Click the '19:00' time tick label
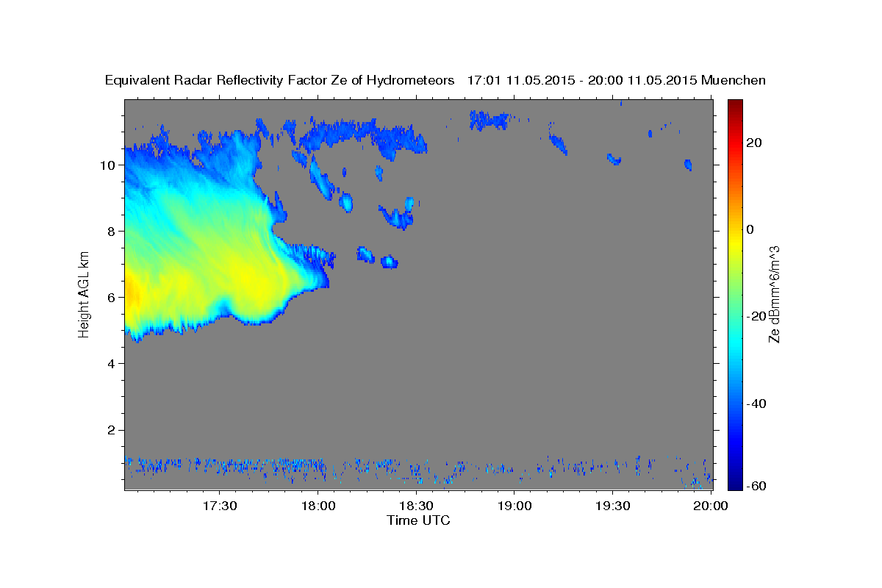This screenshot has width=882, height=588. 514,506
